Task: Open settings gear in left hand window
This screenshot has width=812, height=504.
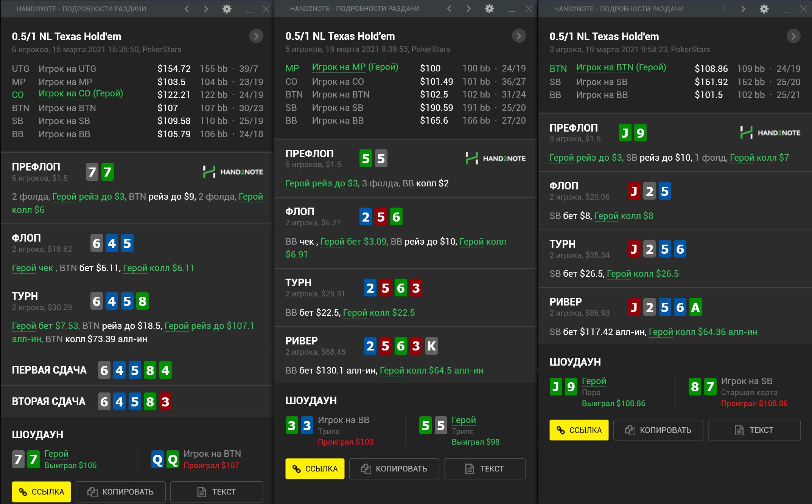Action: coord(227,9)
